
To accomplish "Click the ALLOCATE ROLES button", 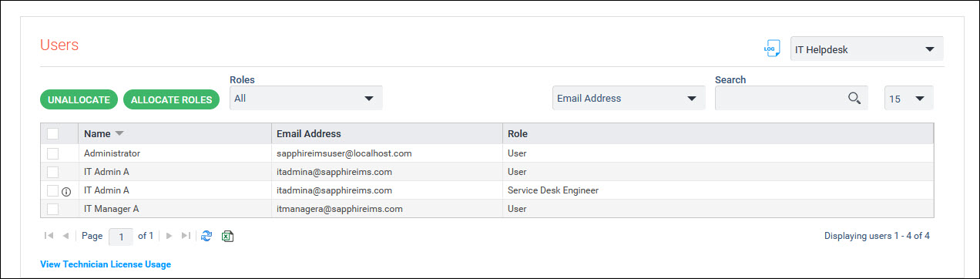I will click(x=171, y=99).
